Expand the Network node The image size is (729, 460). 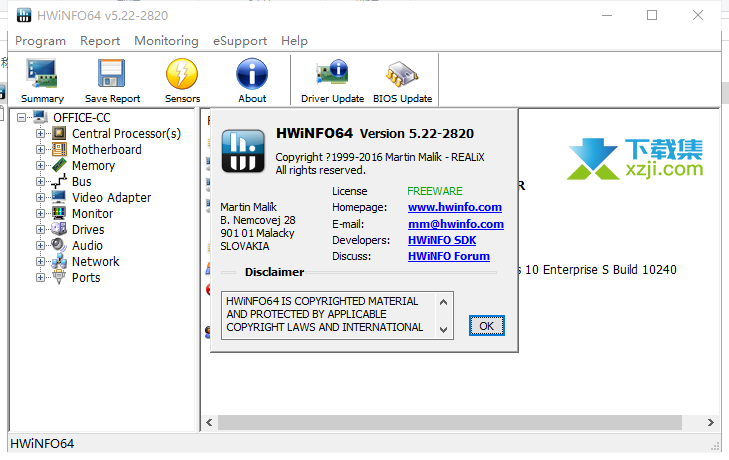[40, 261]
